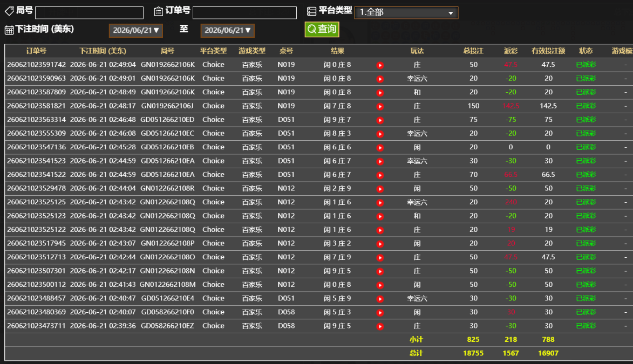633x364 pixels.
Task: Click the 游戏类型 column header
Action: pos(252,51)
